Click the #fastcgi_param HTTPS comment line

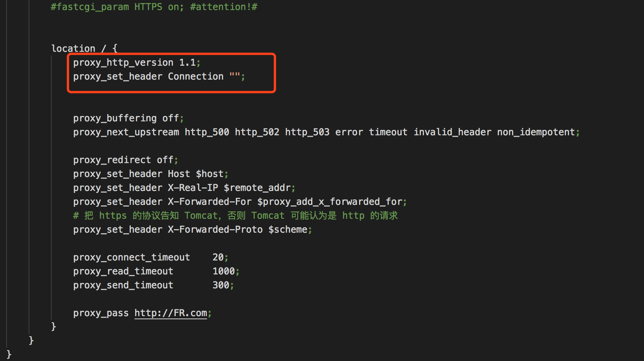154,7
